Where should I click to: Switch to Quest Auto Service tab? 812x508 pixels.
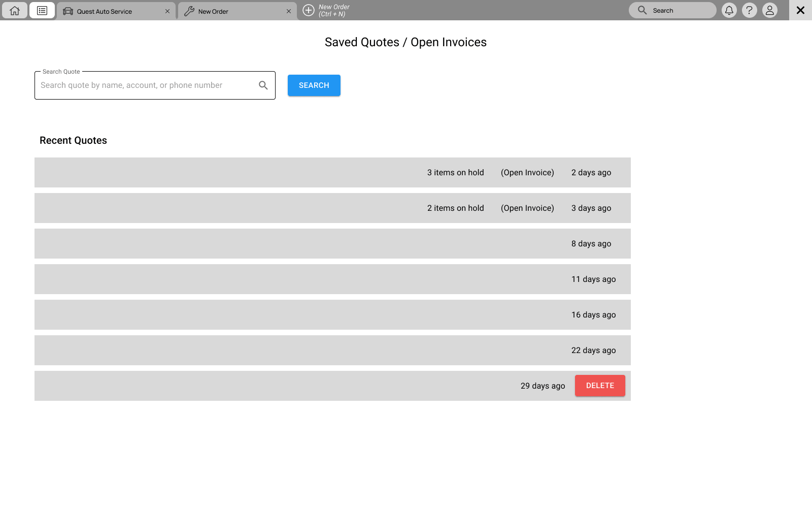[x=104, y=11]
